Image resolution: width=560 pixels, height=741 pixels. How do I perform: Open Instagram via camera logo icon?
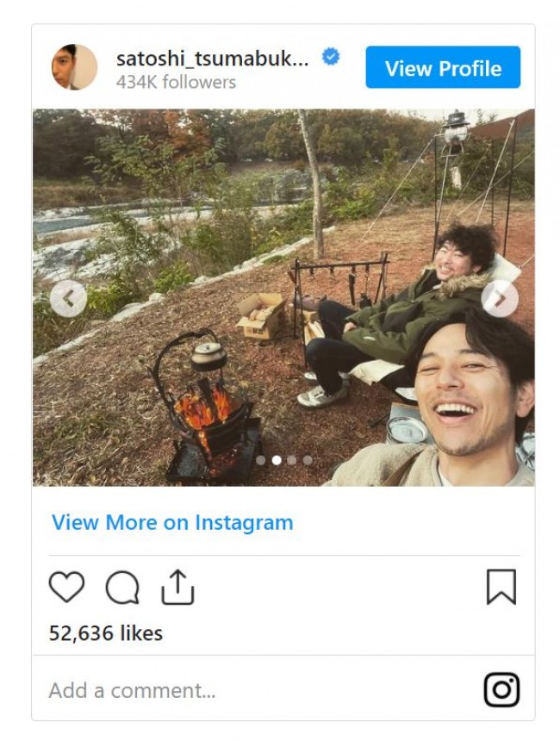[501, 690]
